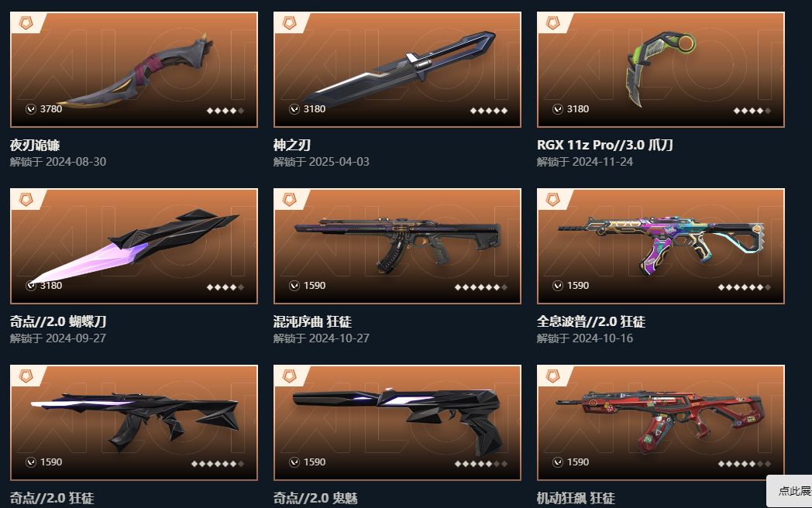This screenshot has width=812, height=508.
Task: Click the VP icon on 机动狂飙 狂徒 card
Action: tap(558, 462)
